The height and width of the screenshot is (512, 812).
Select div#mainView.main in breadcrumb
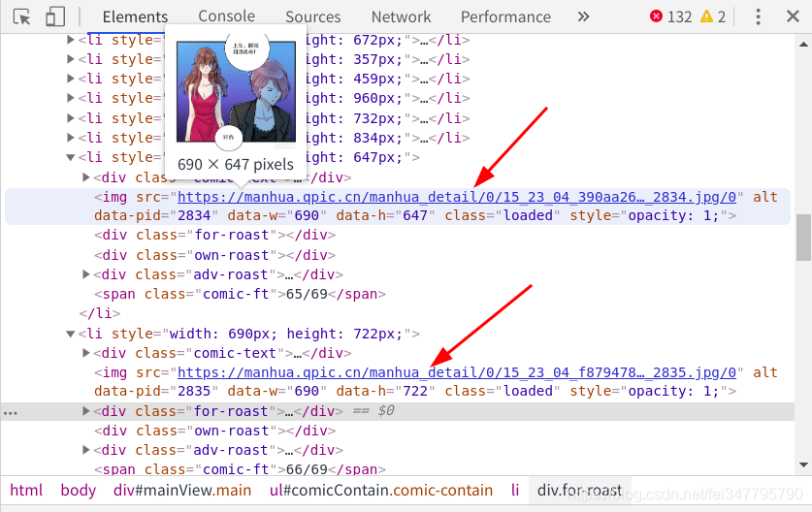(x=182, y=491)
